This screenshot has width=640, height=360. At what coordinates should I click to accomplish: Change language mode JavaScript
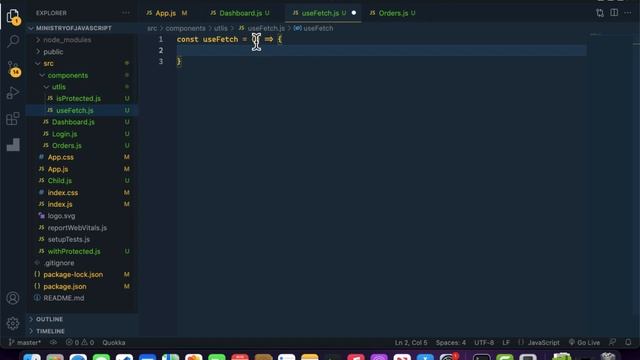(x=543, y=342)
